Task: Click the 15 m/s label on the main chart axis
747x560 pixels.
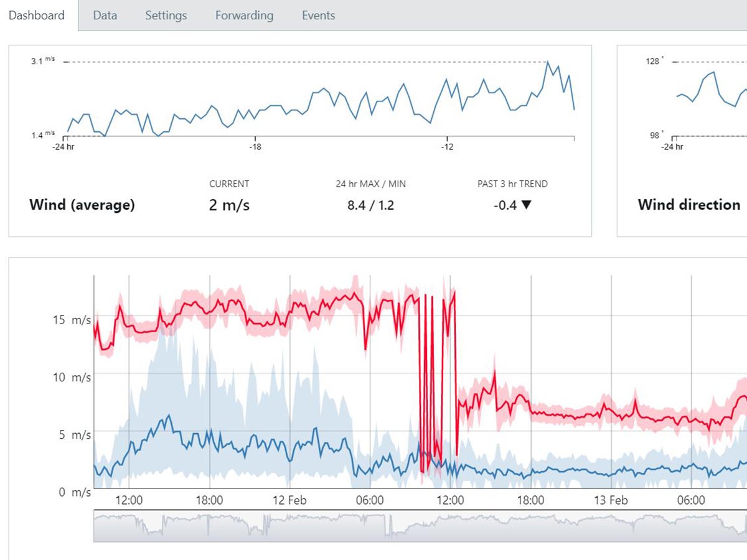Action: [71, 320]
